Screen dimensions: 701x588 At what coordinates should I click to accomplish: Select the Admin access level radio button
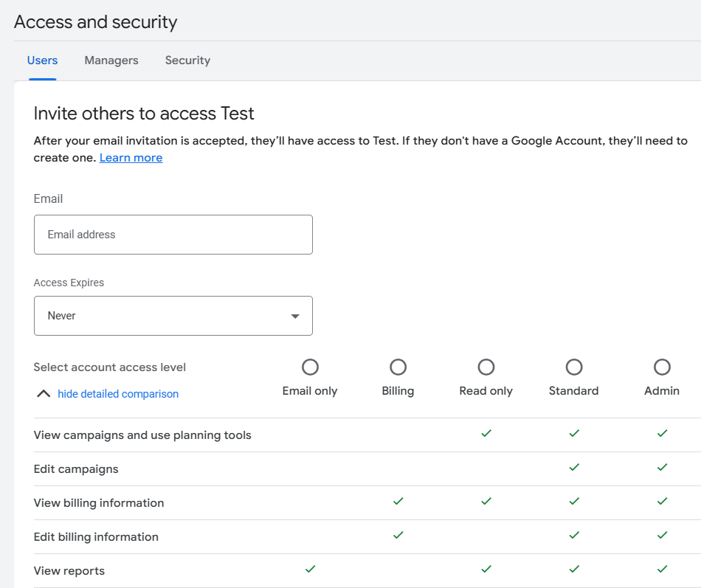tap(661, 367)
